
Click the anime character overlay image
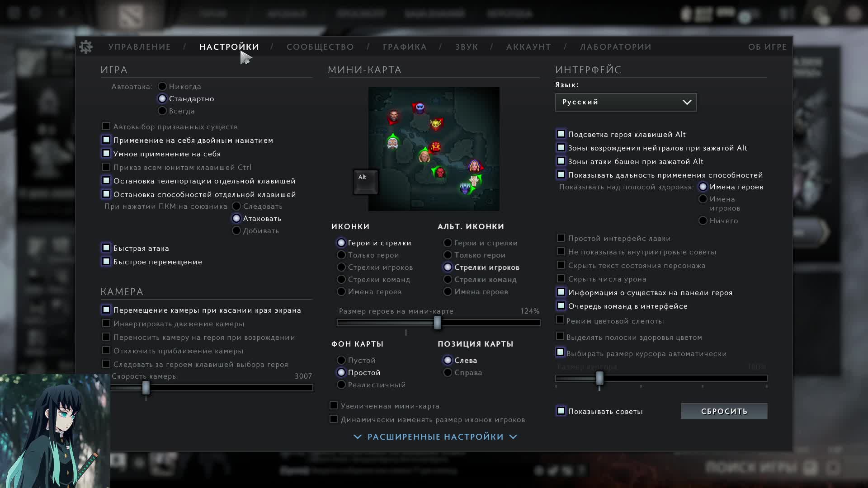click(x=55, y=431)
